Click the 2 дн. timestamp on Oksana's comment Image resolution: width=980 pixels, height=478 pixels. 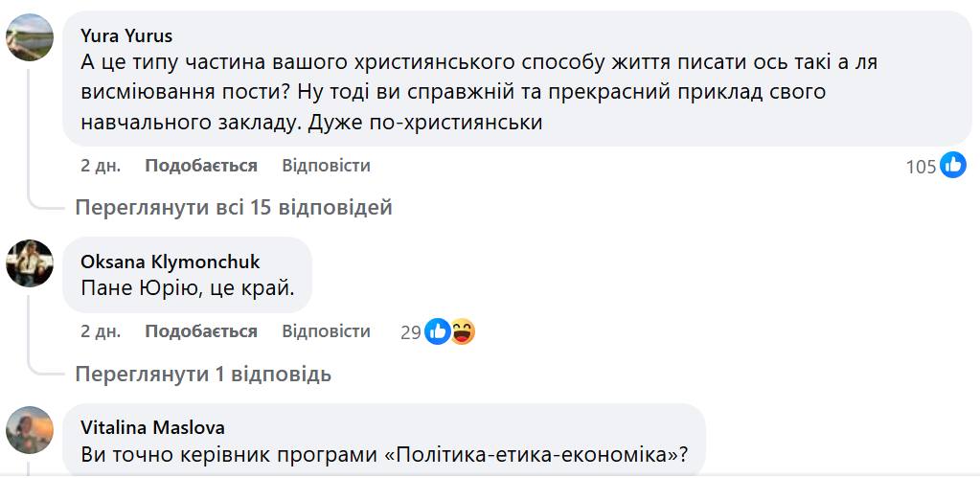click(x=101, y=331)
